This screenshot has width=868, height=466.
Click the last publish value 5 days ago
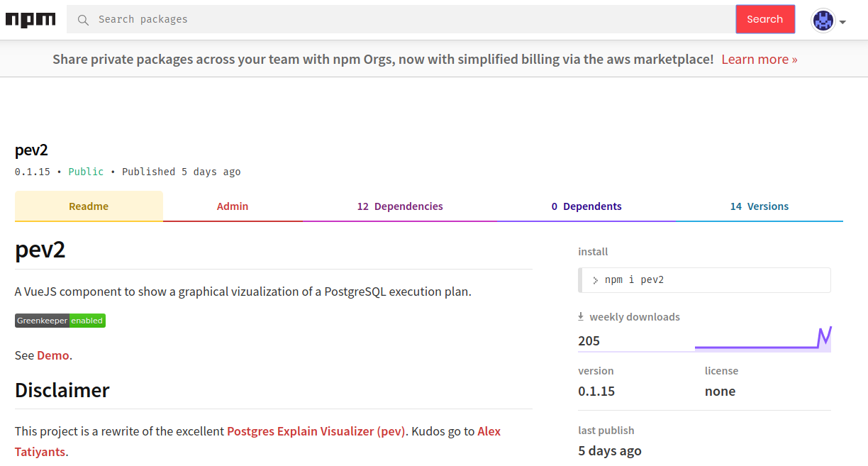click(x=610, y=450)
